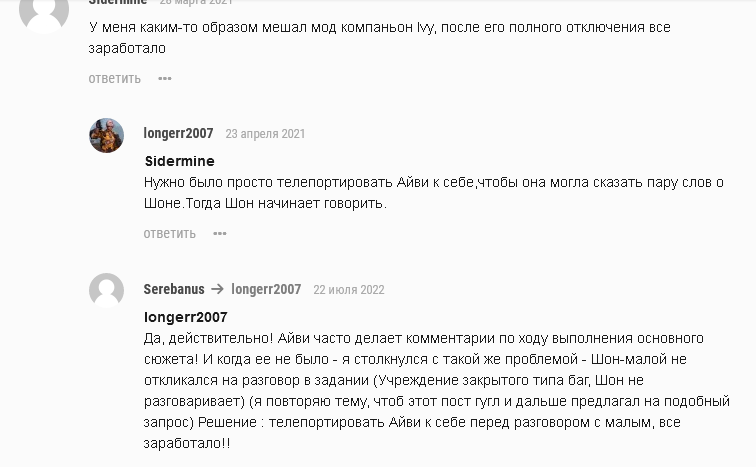
Task: Click longerr2007's profile avatar picture
Action: (106, 135)
